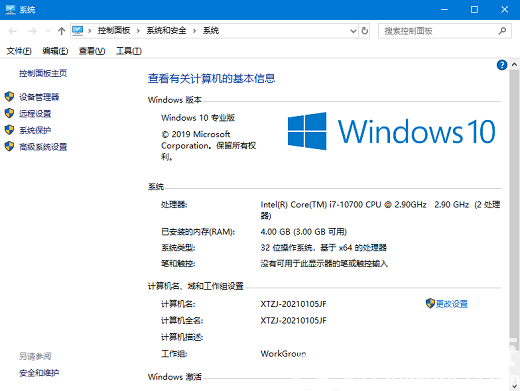Viewport: 520px width, 391px height.
Task: Click shield icon beside 系统保护
Action: click(9, 130)
